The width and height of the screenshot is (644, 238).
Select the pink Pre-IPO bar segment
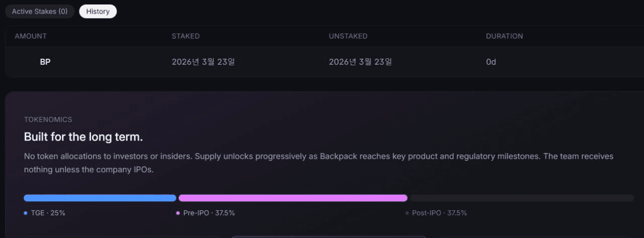pyautogui.click(x=293, y=198)
